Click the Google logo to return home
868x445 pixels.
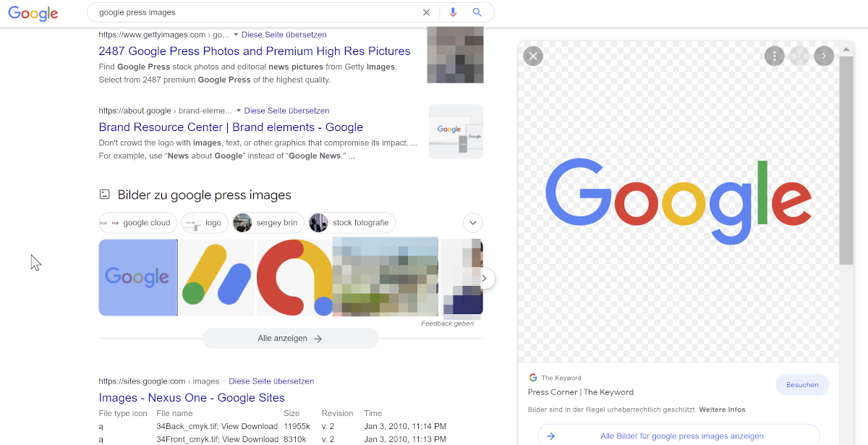(33, 13)
